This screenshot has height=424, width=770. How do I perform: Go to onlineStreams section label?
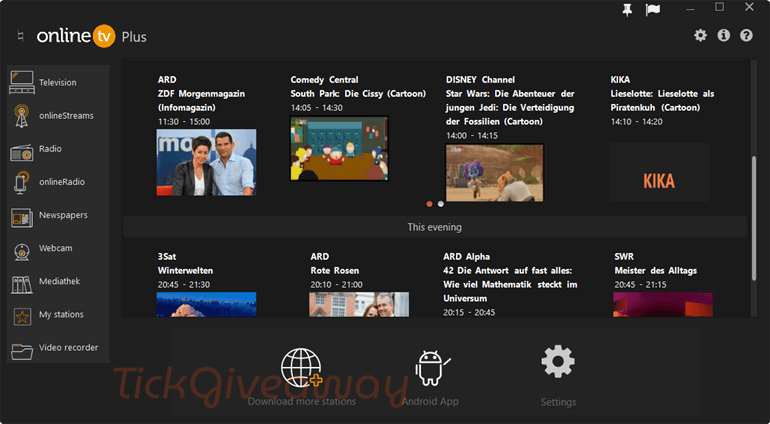(66, 116)
